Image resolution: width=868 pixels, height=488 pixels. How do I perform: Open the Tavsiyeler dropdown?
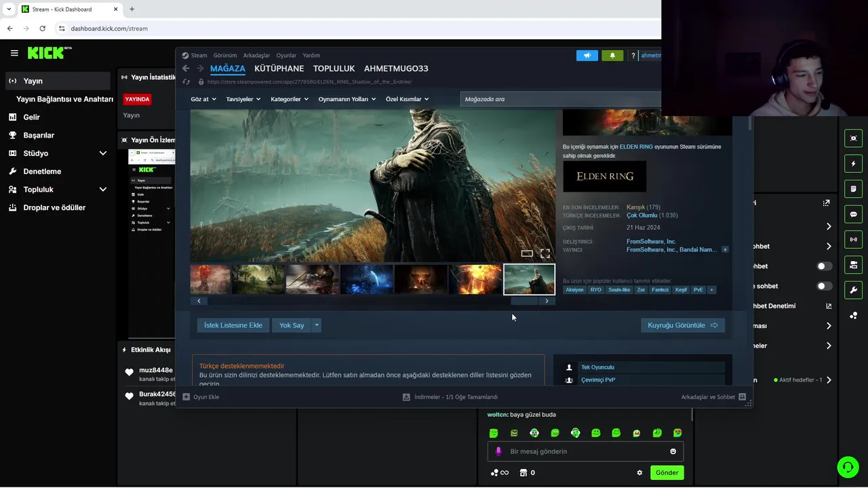243,99
